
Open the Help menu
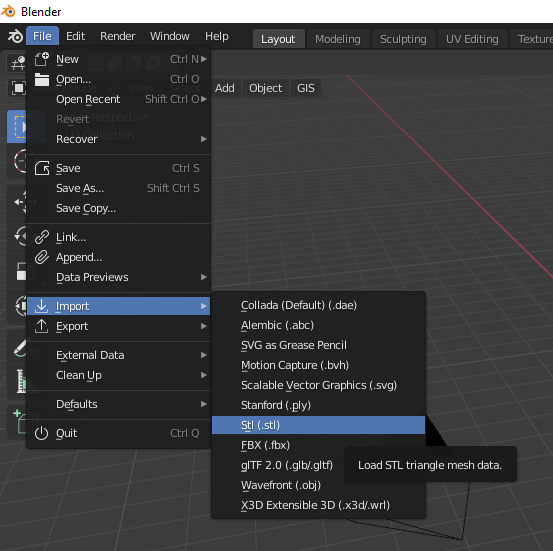(x=217, y=36)
